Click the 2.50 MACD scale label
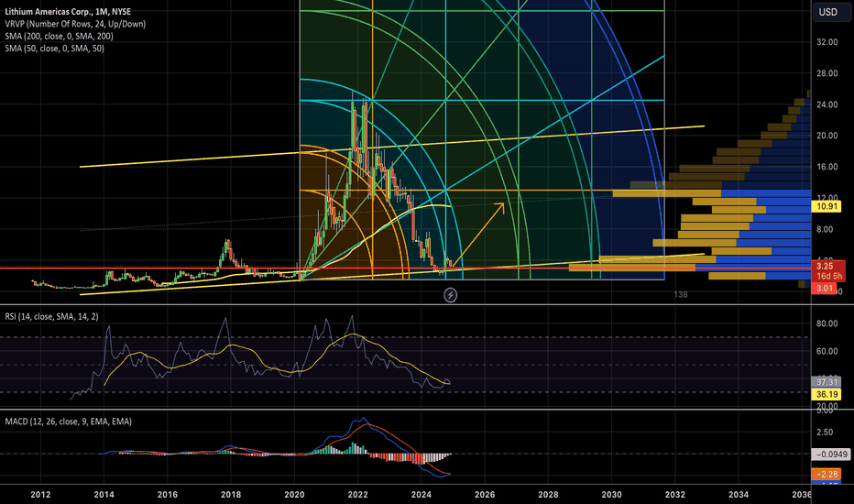Viewport: 854px width, 504px height. [x=824, y=433]
